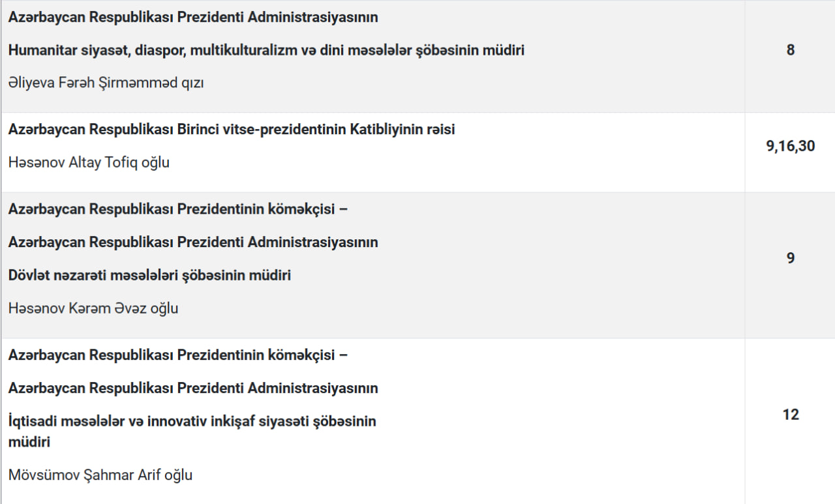
Task: Click the dates 9,16,30 cell
Action: 790,146
